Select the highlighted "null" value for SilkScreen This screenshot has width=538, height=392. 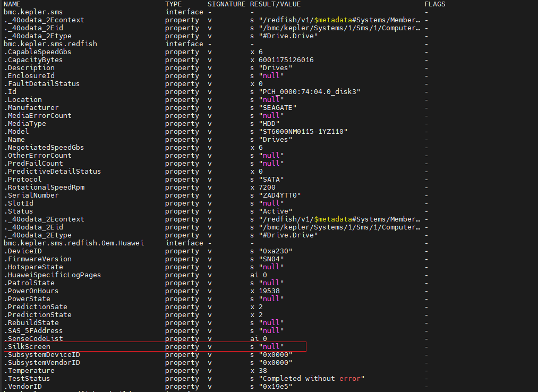click(271, 347)
